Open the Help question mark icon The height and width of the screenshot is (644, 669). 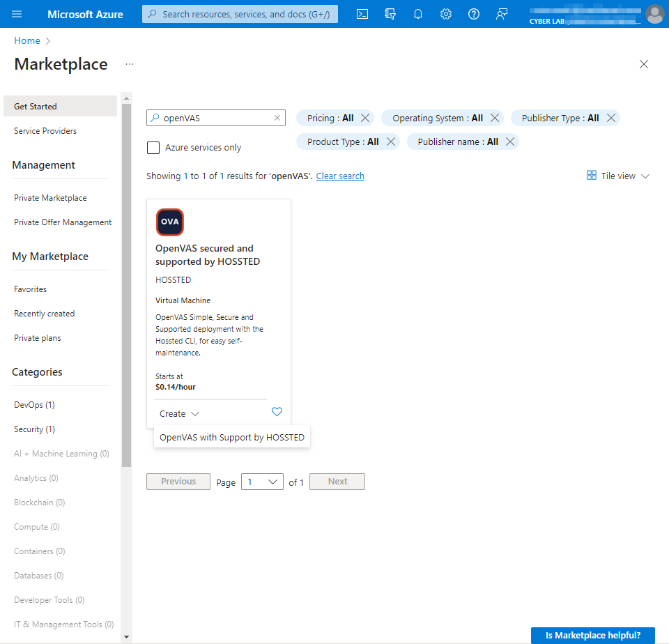coord(474,14)
